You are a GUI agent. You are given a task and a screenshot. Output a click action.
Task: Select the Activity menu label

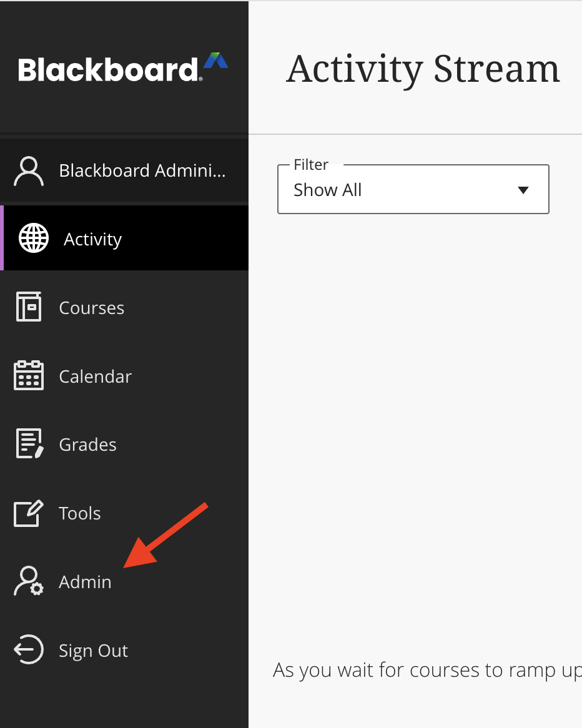coord(93,240)
